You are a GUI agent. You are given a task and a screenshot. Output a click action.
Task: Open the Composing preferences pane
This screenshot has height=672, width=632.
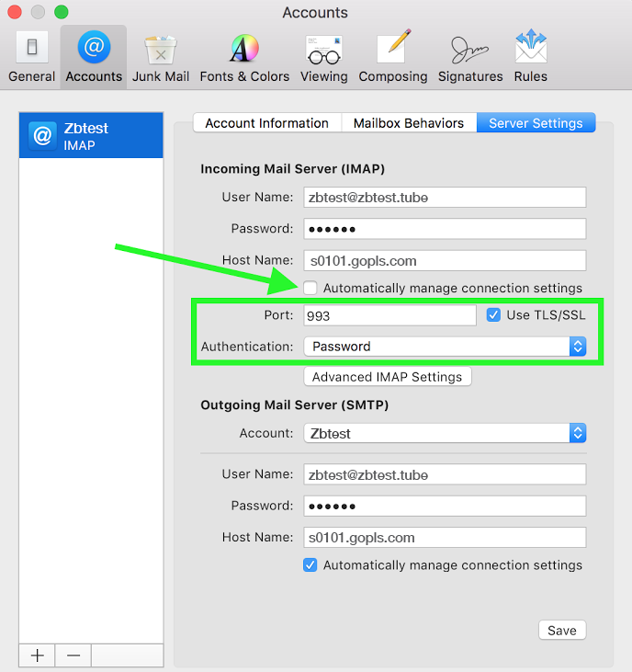(392, 57)
